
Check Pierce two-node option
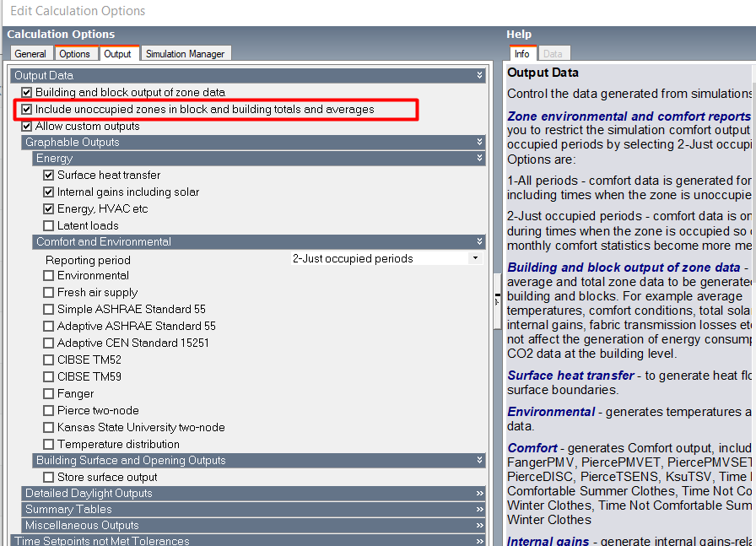pyautogui.click(x=48, y=410)
